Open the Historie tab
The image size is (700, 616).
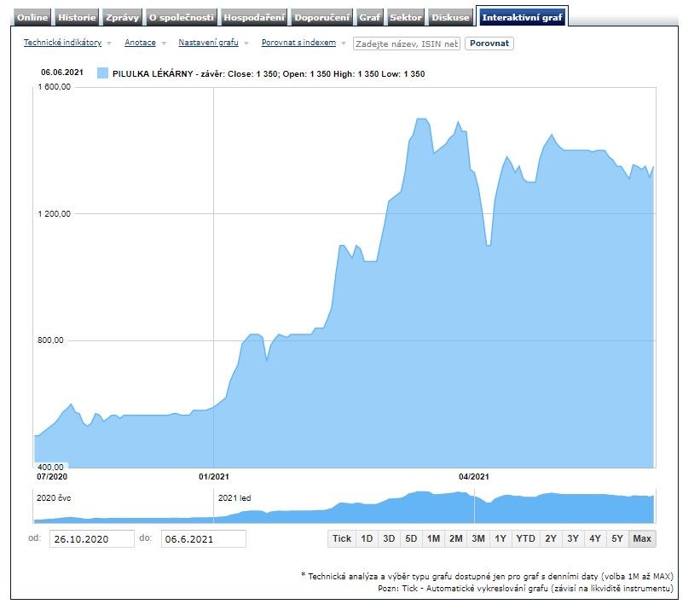coord(78,17)
